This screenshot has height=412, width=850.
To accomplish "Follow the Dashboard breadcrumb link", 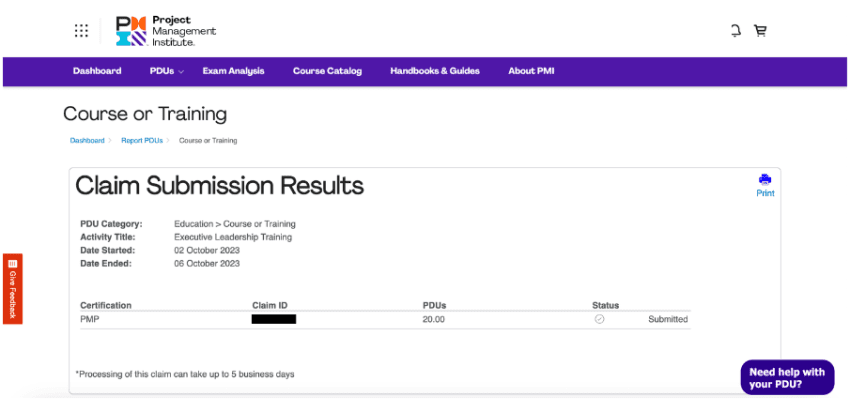I will point(87,141).
